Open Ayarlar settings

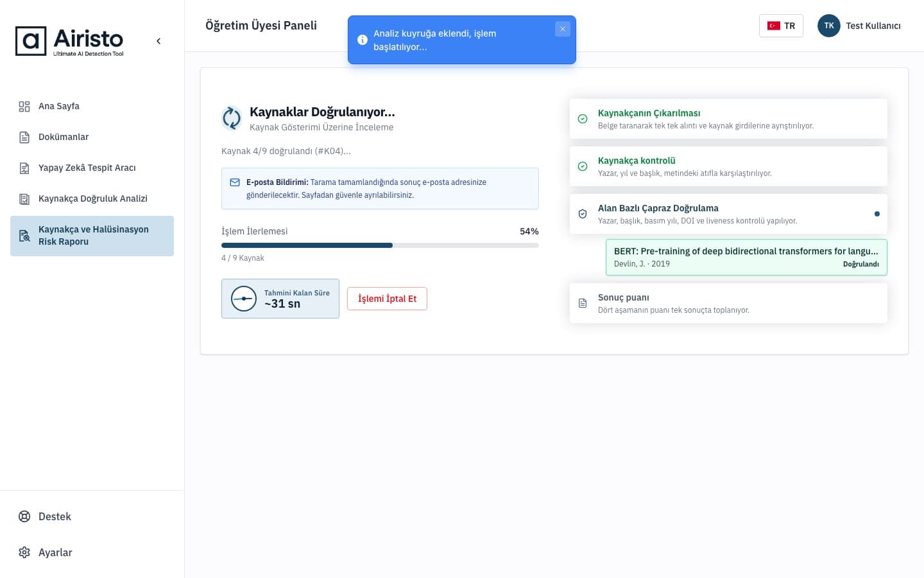[x=92, y=552]
